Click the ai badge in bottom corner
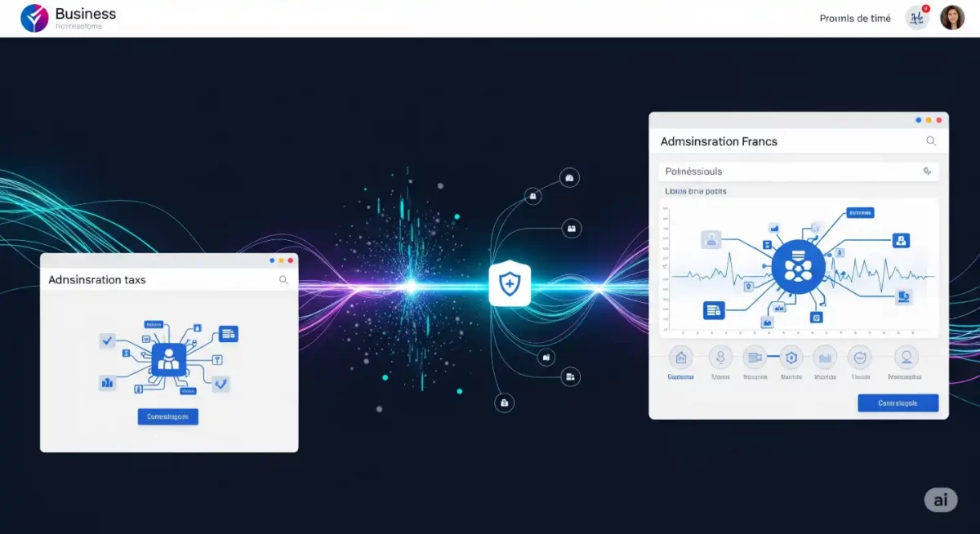This screenshot has width=980, height=534. pos(941,500)
